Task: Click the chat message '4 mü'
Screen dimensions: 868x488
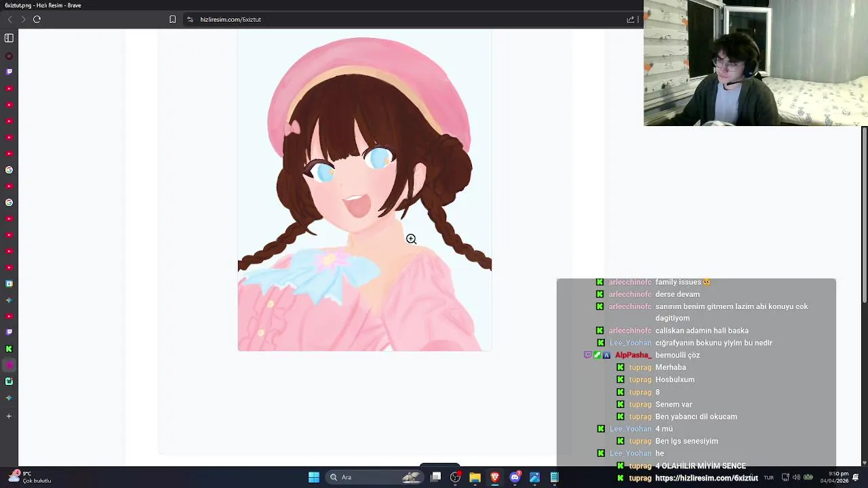Action: [664, 429]
